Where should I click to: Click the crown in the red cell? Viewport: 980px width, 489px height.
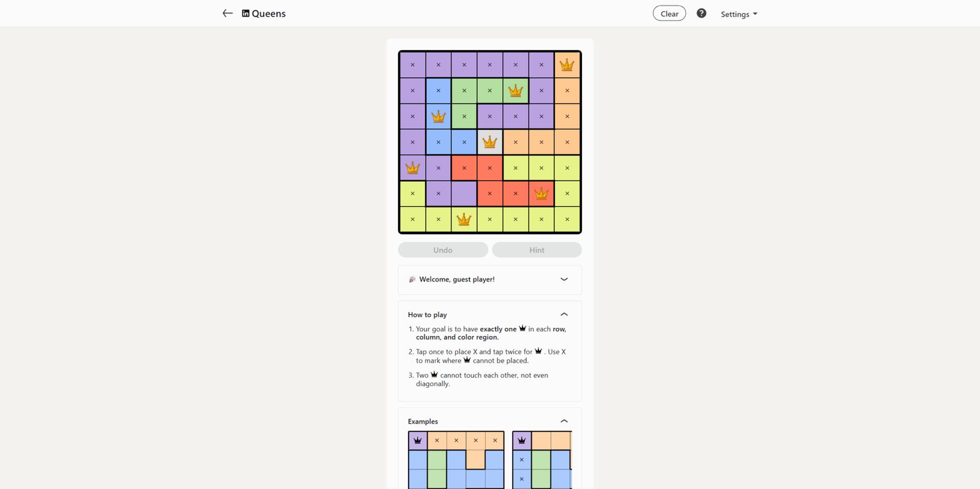(541, 193)
